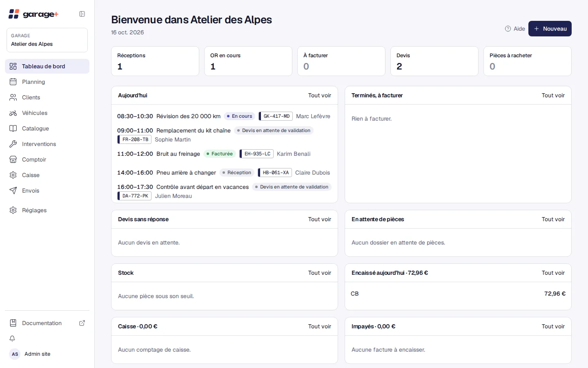Click the AS avatar badge

[15, 354]
